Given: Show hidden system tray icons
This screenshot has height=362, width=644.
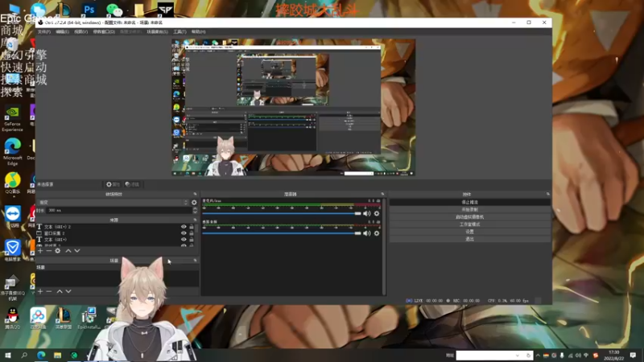Looking at the screenshot, I should click(x=538, y=356).
